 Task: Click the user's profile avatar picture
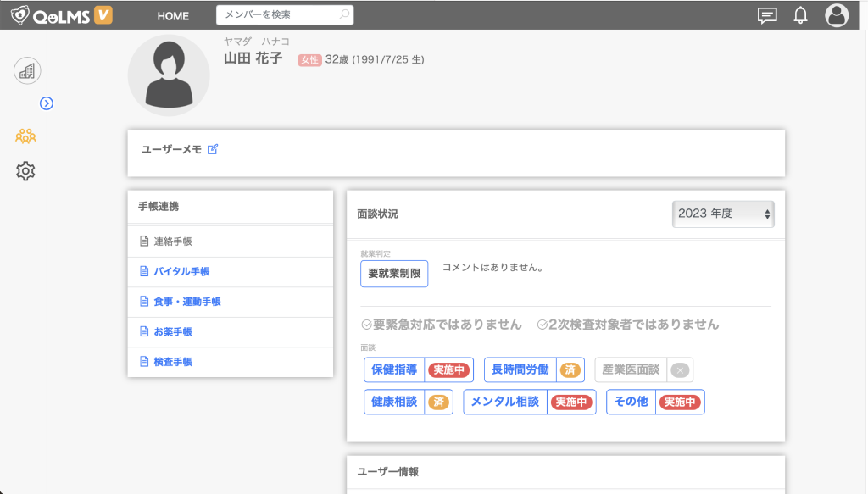coord(168,75)
